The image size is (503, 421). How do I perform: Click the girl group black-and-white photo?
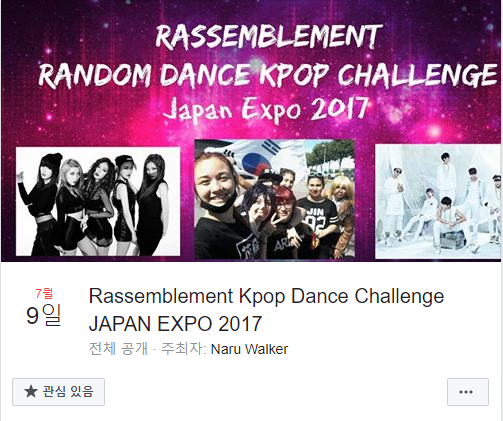point(98,202)
